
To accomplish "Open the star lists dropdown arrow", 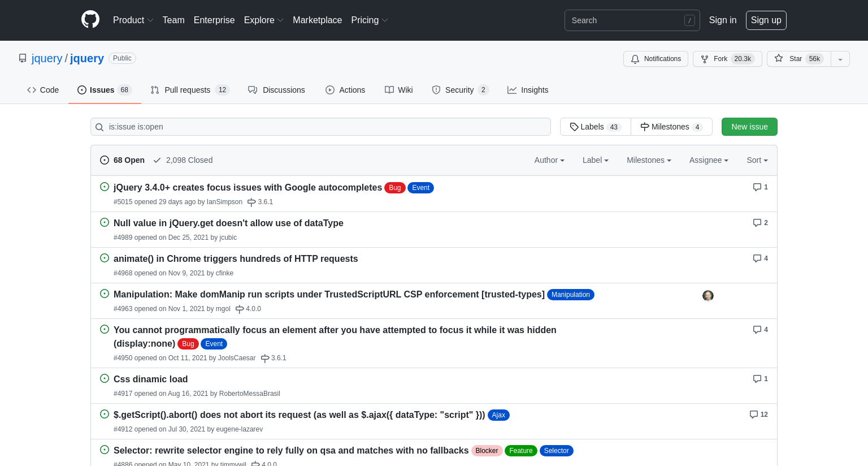I will (x=840, y=59).
